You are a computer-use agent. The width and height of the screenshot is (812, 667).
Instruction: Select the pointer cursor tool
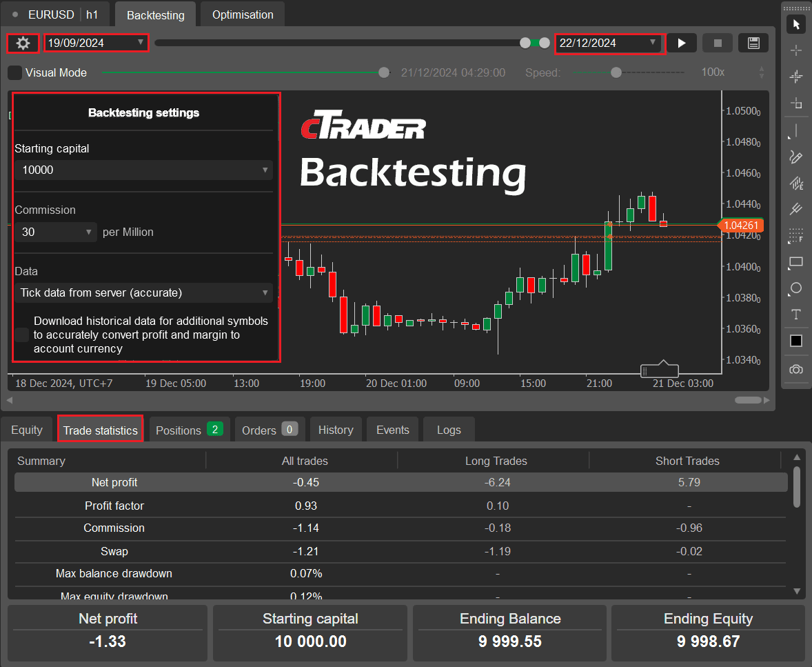tap(796, 24)
